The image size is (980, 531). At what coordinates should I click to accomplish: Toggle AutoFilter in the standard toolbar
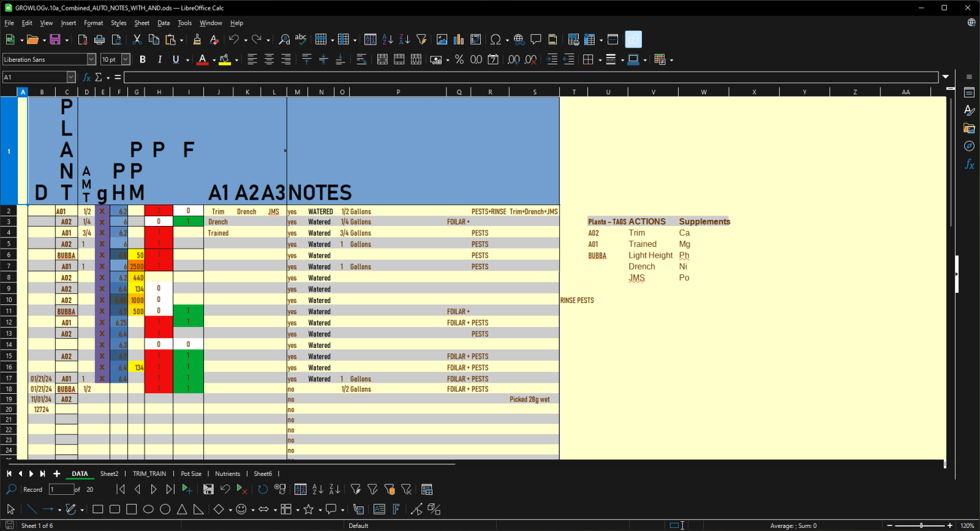point(421,40)
